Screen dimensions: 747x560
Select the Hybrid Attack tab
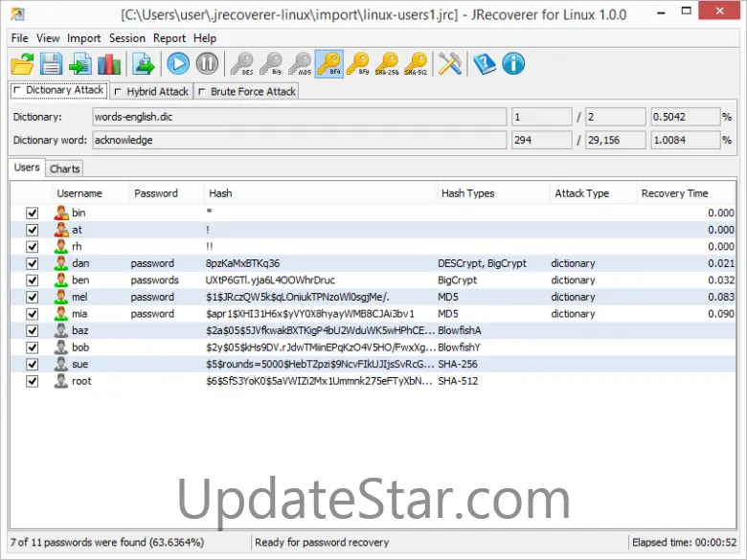[151, 92]
